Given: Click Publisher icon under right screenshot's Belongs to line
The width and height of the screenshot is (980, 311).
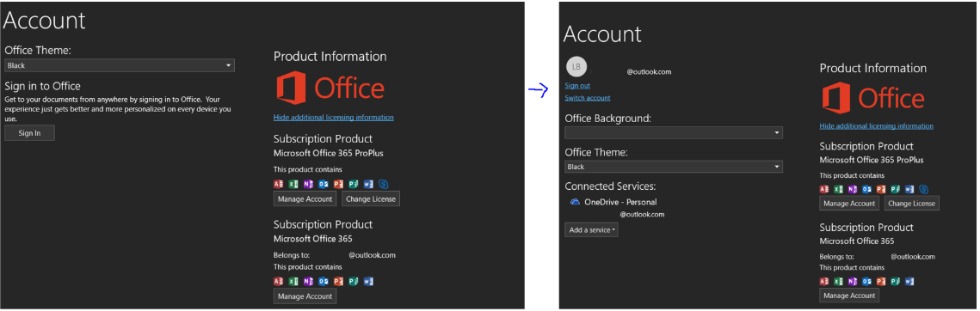Looking at the screenshot, I should click(895, 282).
